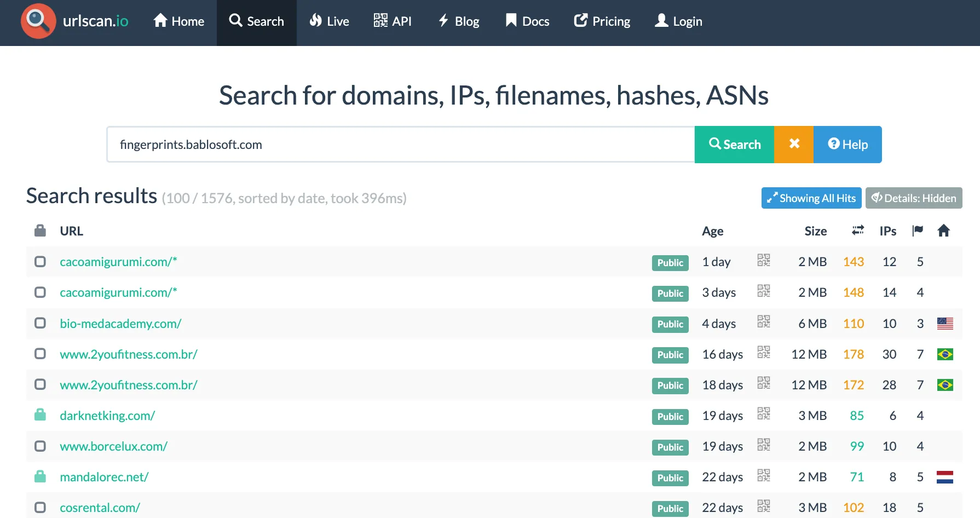The width and height of the screenshot is (980, 518).
Task: Toggle Details: Hidden to show details
Action: [913, 198]
